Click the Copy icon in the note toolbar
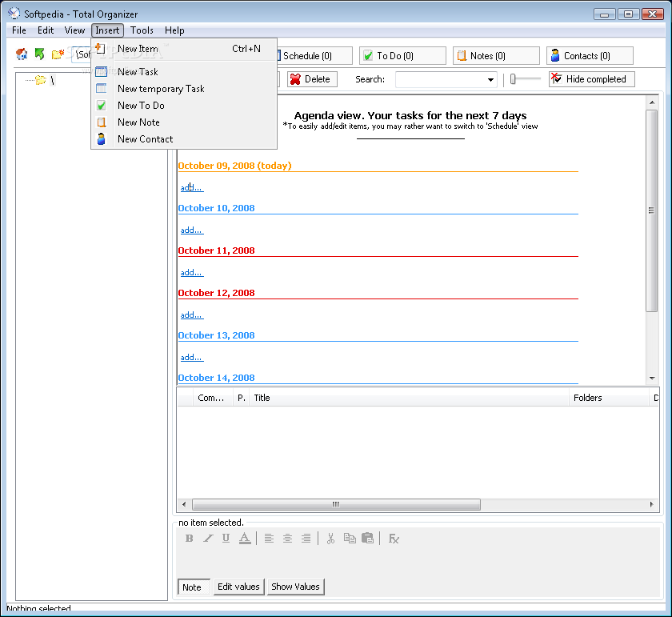Screen dimensions: 672x617 350,539
